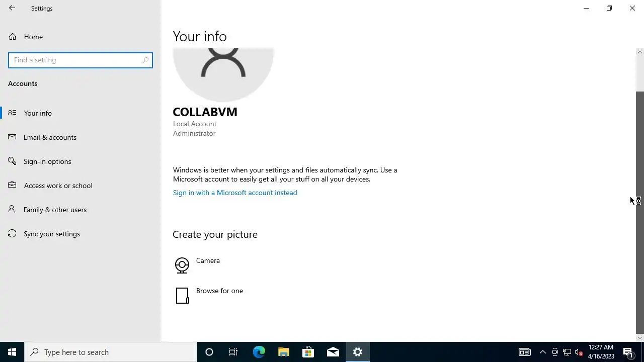
Task: Open network status tray icon
Action: [567, 352]
